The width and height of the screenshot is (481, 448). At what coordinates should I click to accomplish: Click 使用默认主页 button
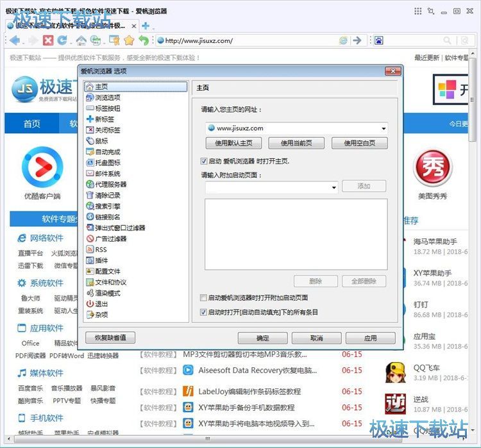[x=233, y=143]
